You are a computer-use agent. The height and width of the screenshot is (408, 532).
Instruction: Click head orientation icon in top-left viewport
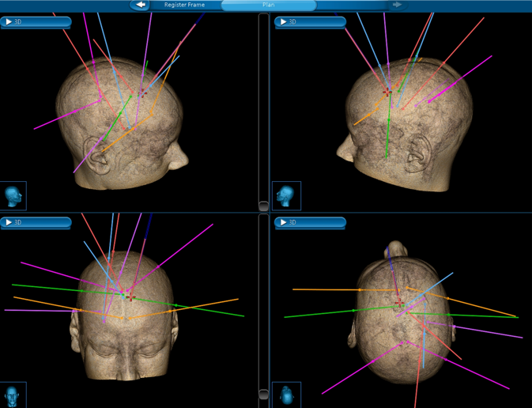[x=13, y=195]
